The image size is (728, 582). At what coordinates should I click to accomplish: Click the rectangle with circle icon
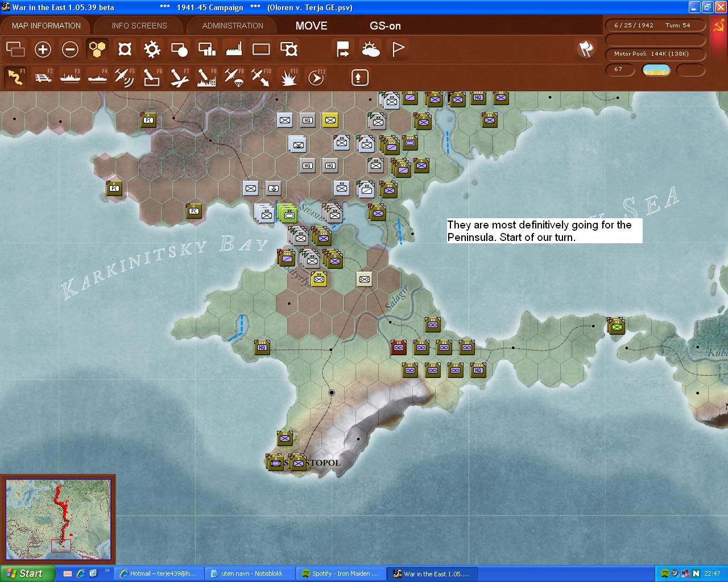pos(179,49)
